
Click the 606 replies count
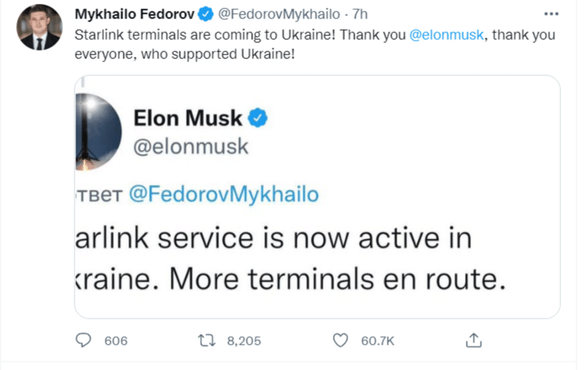[x=115, y=340]
